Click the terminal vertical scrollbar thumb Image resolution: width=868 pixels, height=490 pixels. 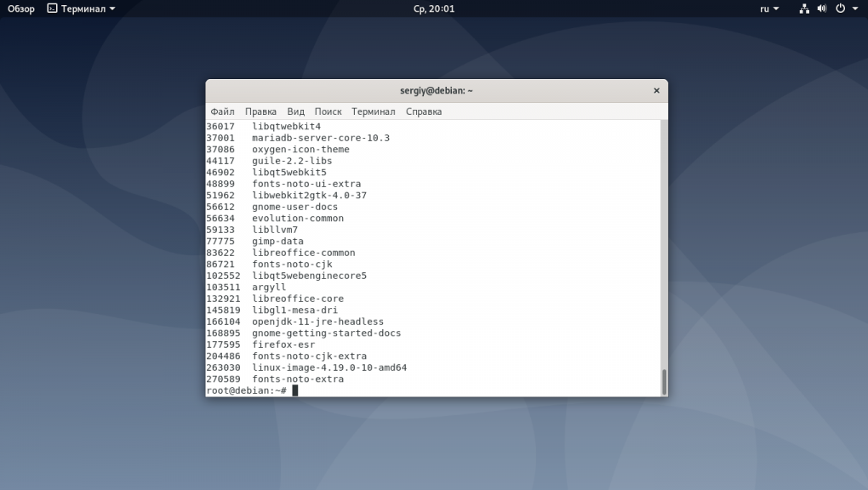pyautogui.click(x=664, y=381)
